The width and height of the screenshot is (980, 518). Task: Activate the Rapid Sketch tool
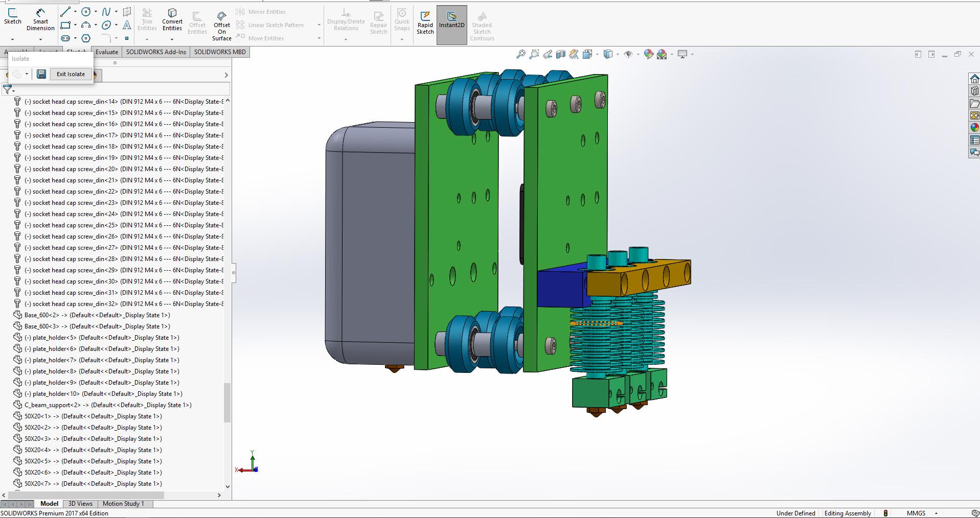click(425, 22)
